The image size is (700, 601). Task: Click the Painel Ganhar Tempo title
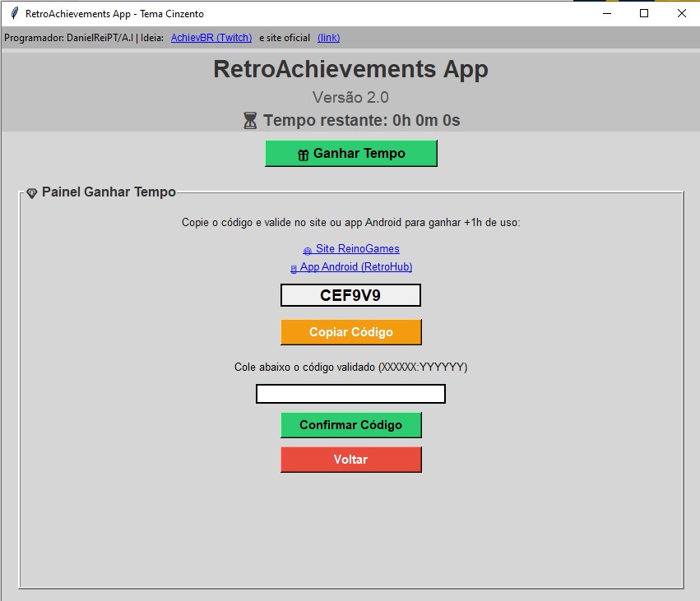point(109,192)
